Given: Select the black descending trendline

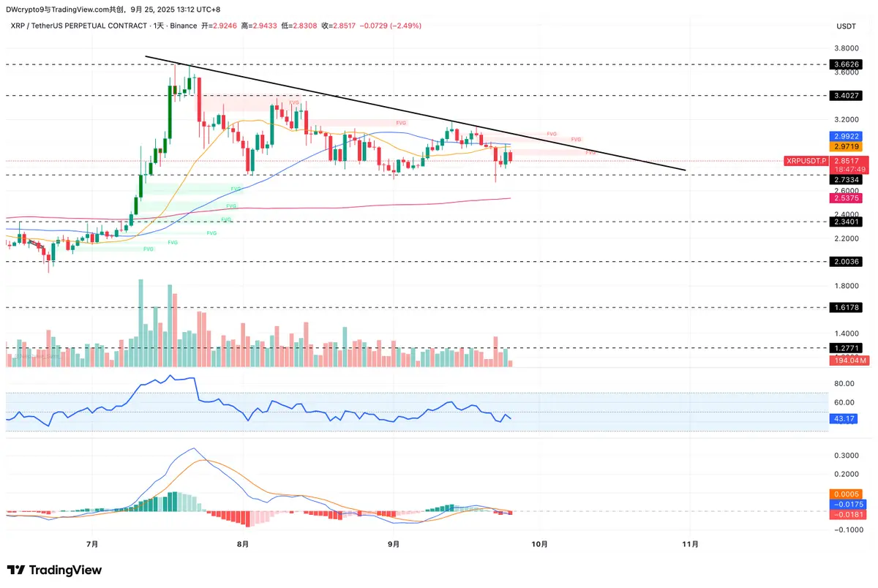Looking at the screenshot, I should [x=415, y=113].
